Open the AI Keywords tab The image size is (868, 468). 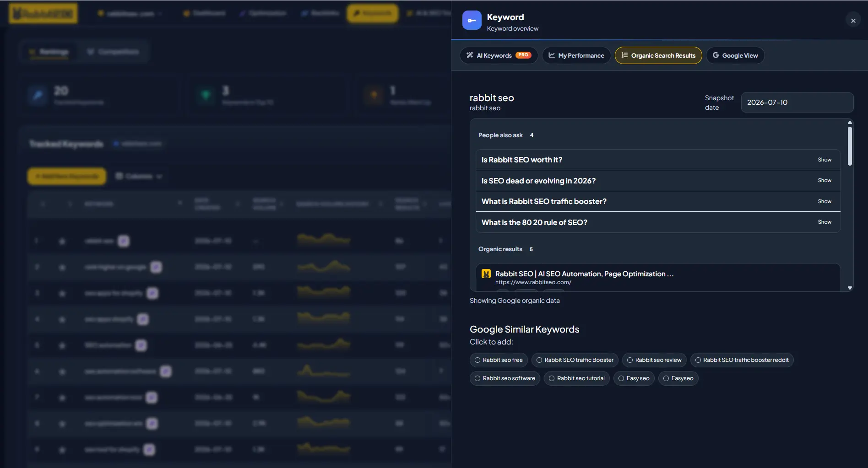coord(499,55)
